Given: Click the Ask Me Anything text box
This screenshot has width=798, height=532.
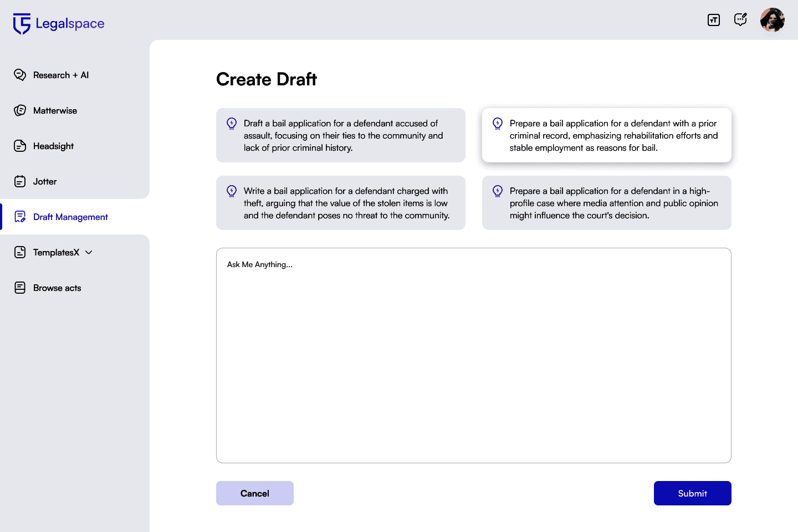Looking at the screenshot, I should [x=474, y=355].
